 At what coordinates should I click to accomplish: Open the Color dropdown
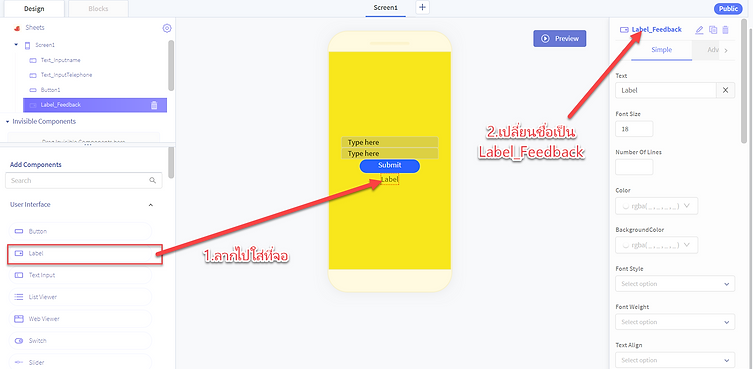656,206
